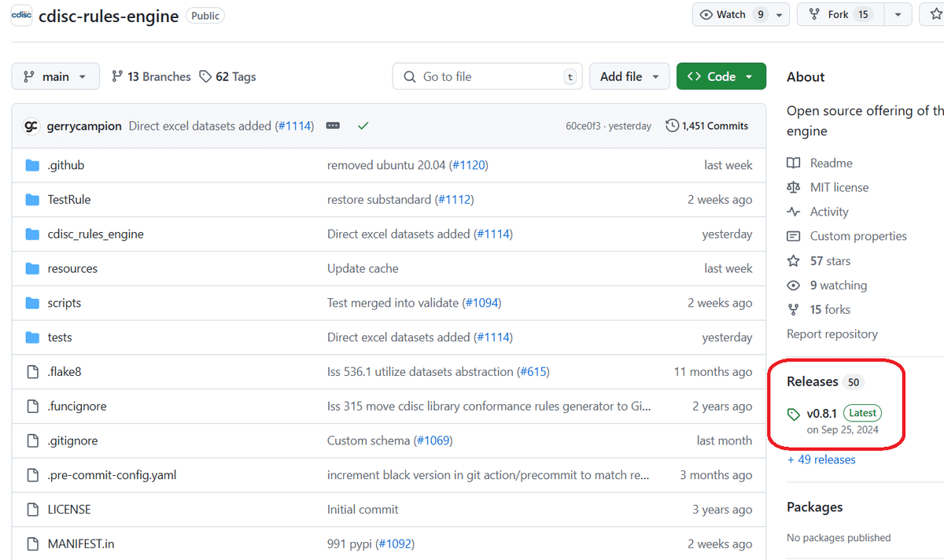Click the gerrycampion author avatar
Screen dimensions: 944x560
31,126
